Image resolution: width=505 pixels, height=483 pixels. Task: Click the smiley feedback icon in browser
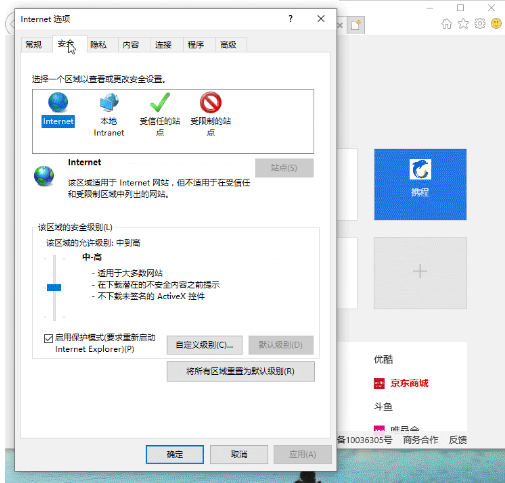pyautogui.click(x=496, y=24)
